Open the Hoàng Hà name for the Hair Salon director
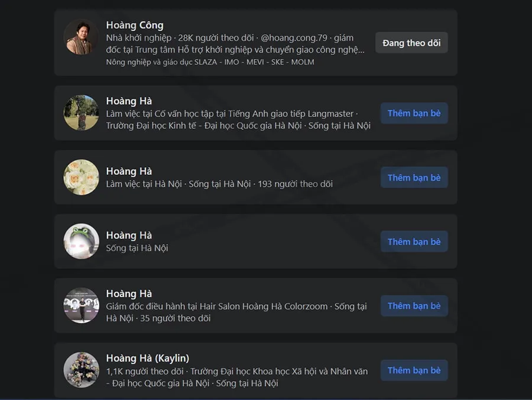The height and width of the screenshot is (400, 532). (129, 294)
